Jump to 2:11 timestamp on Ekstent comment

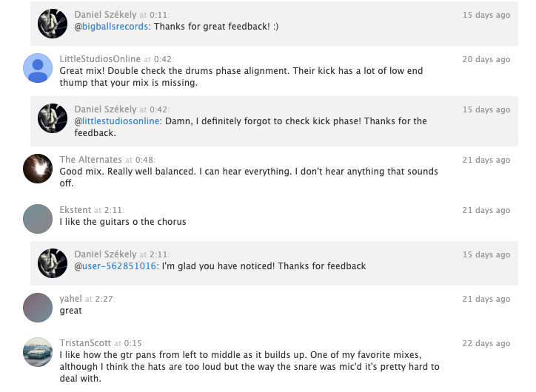click(x=113, y=210)
